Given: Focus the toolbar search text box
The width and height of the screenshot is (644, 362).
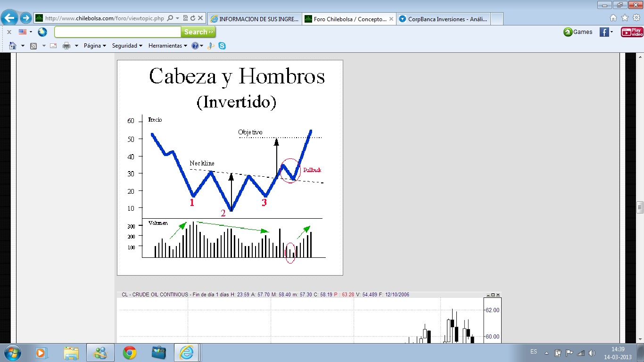Looking at the screenshot, I should click(x=117, y=32).
